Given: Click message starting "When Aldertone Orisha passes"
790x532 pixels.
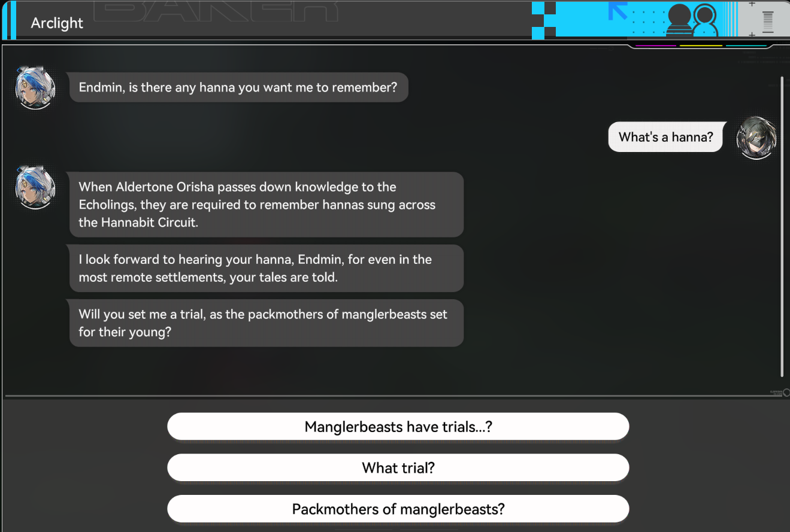Looking at the screenshot, I should 267,205.
